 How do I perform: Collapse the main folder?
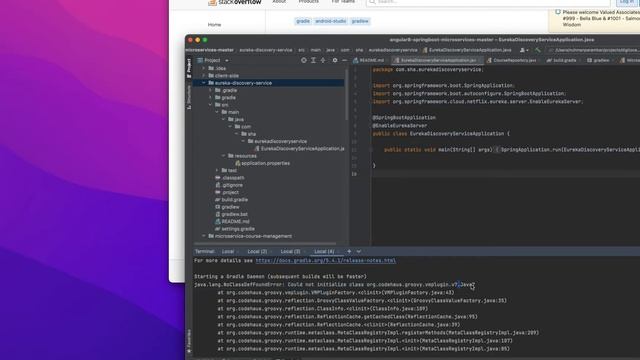[x=217, y=112]
